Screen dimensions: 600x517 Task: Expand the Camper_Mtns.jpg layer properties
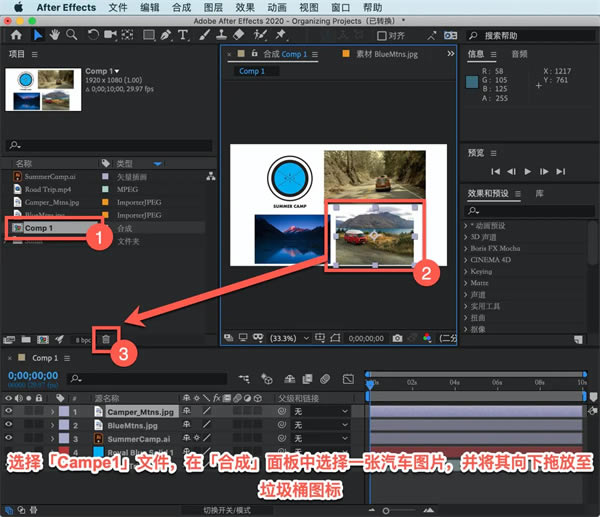[x=52, y=412]
